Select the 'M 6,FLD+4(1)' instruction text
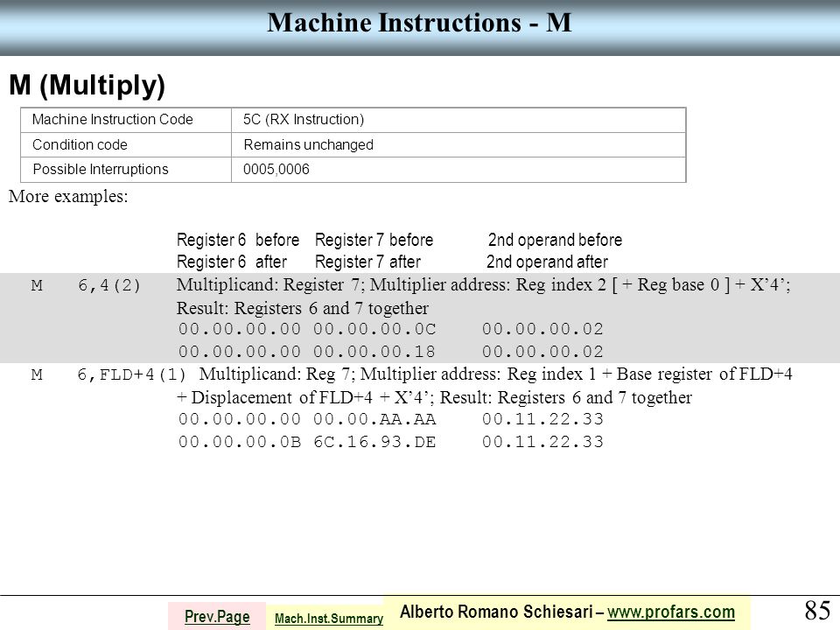 click(108, 374)
